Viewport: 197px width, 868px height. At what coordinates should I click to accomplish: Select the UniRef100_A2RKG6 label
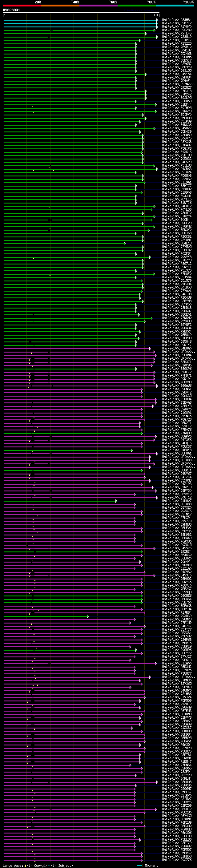[176, 785]
